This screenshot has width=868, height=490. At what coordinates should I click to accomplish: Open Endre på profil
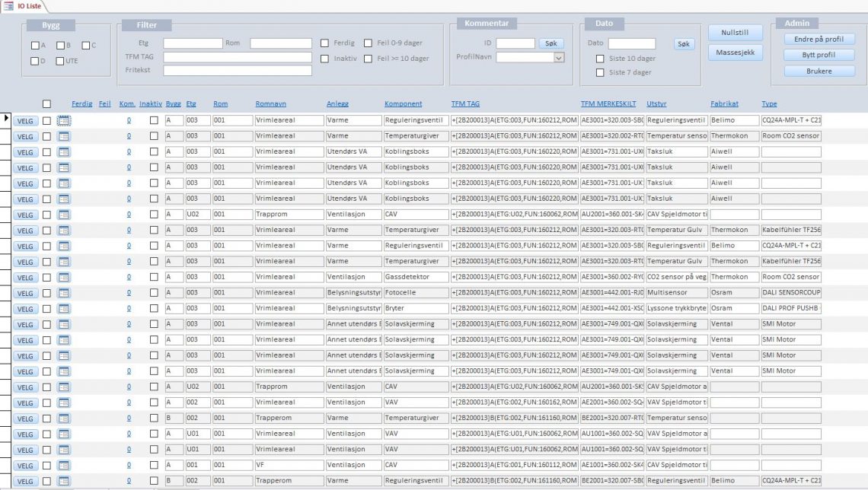point(819,40)
